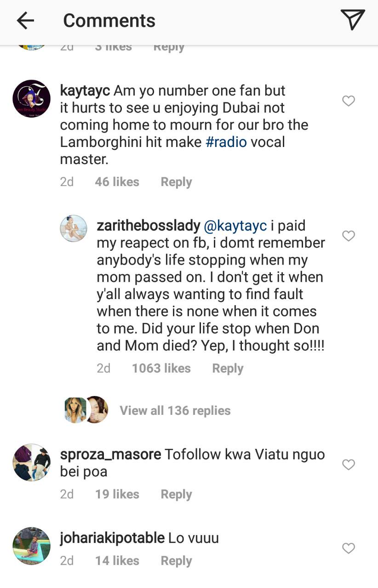
Task: Like zarithebosslady's reply with the heart
Action: pyautogui.click(x=349, y=236)
